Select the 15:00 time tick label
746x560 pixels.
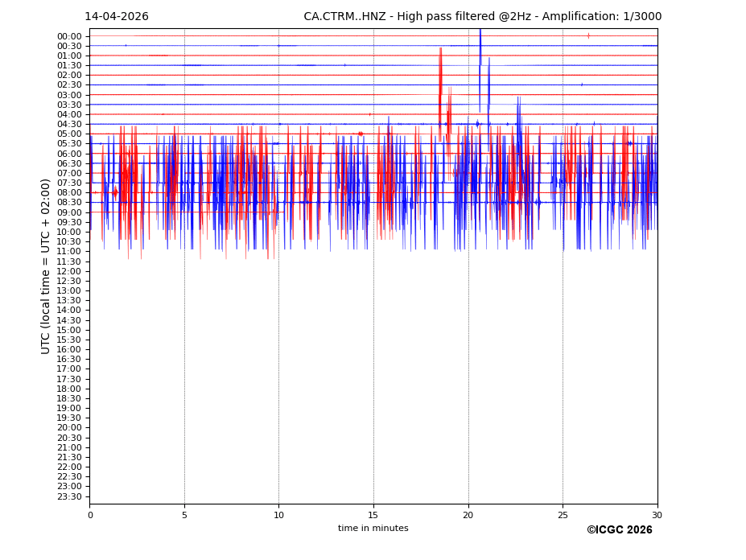pos(69,330)
